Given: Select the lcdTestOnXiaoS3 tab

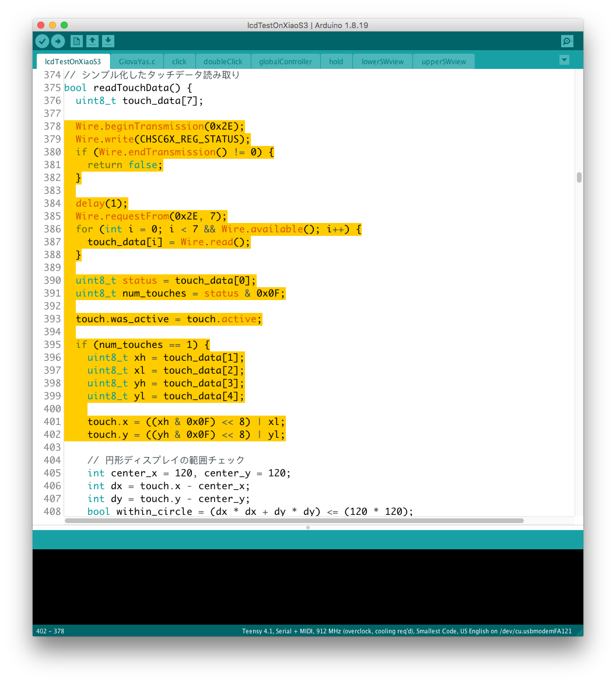Looking at the screenshot, I should pos(73,61).
